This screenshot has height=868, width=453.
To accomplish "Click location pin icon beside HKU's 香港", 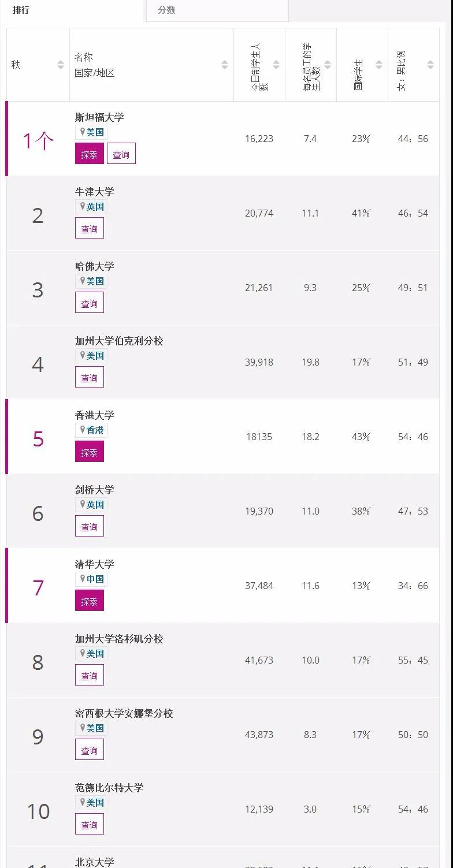I will point(83,430).
